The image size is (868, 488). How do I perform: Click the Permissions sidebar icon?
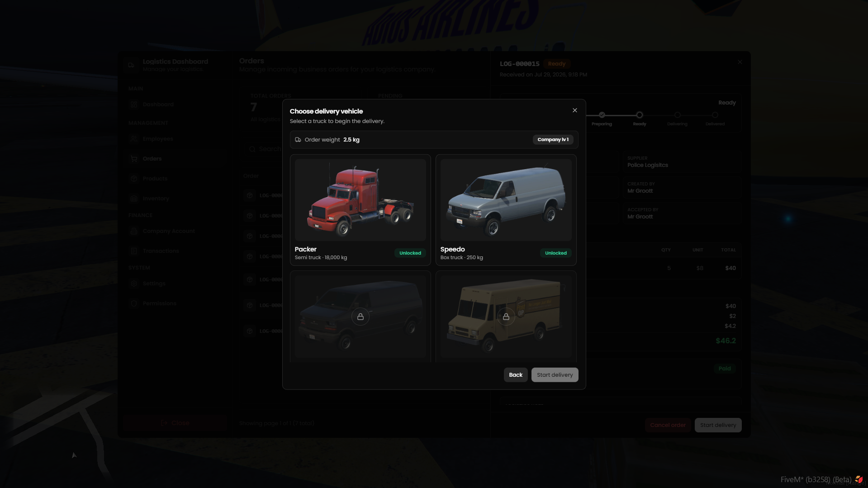(134, 303)
